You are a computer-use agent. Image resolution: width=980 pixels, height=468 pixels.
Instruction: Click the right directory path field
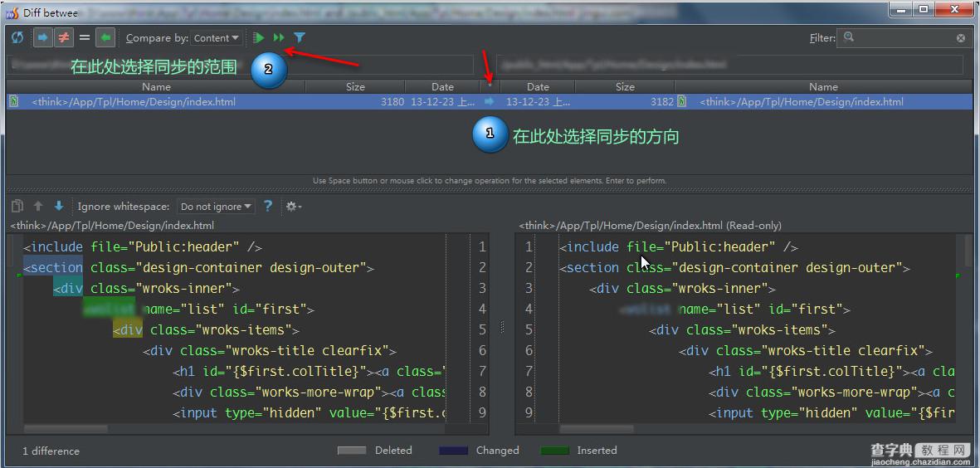(729, 65)
